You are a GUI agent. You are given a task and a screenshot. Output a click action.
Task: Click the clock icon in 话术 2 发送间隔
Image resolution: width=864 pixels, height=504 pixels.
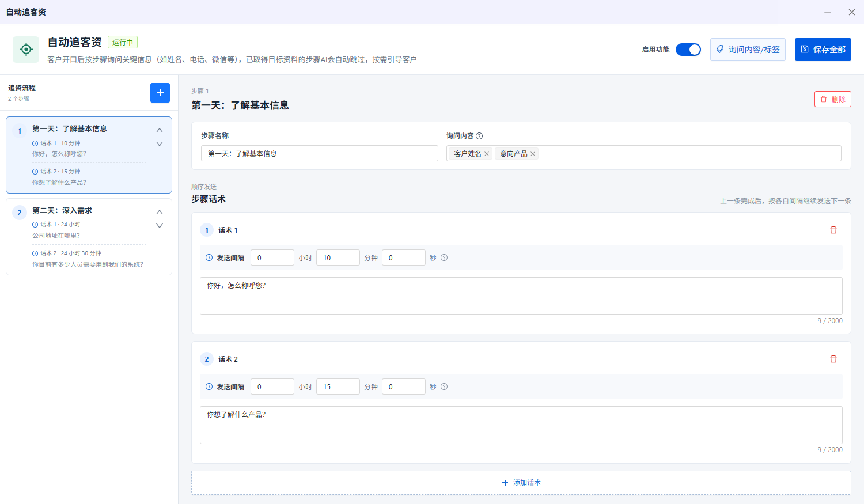(209, 386)
